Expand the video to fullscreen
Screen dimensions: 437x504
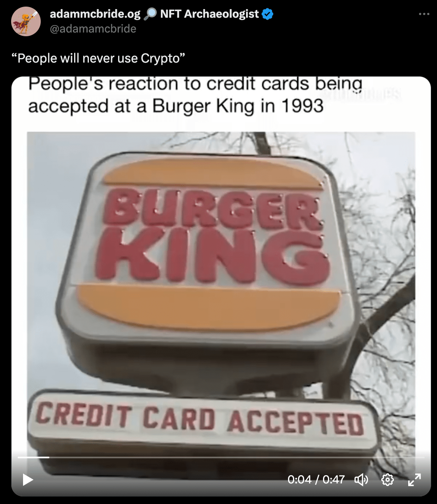[x=414, y=479]
